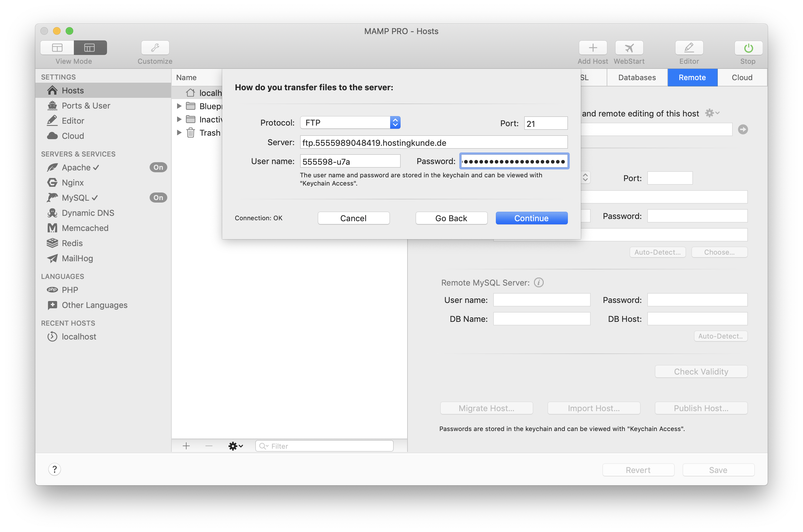Image resolution: width=803 pixels, height=532 pixels.
Task: Open the MailHog service settings
Action: [77, 258]
